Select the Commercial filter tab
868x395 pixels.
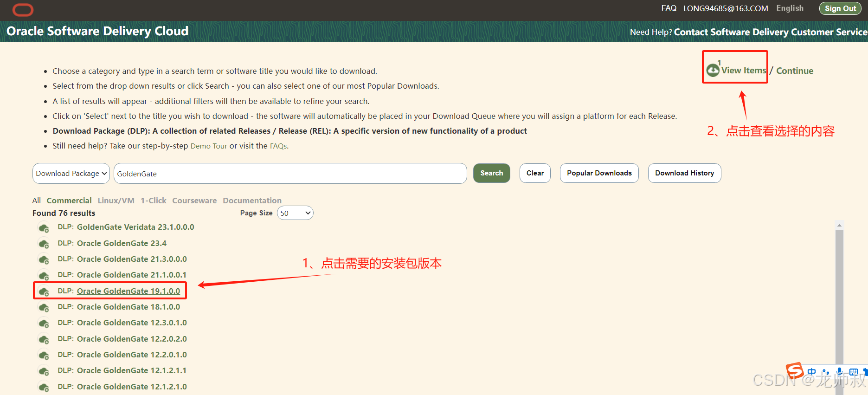(69, 201)
